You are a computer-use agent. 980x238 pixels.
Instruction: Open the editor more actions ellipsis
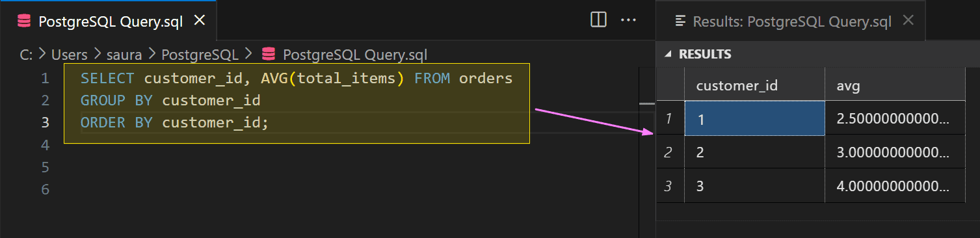pyautogui.click(x=628, y=20)
